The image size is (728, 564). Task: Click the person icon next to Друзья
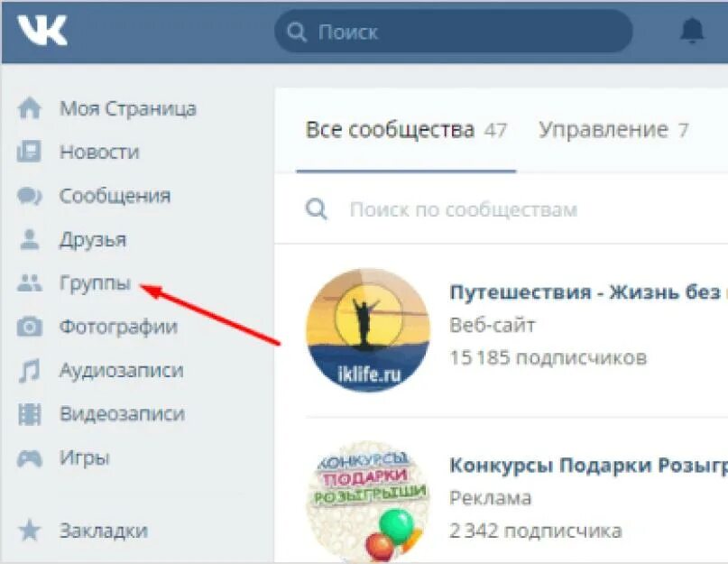tap(28, 238)
